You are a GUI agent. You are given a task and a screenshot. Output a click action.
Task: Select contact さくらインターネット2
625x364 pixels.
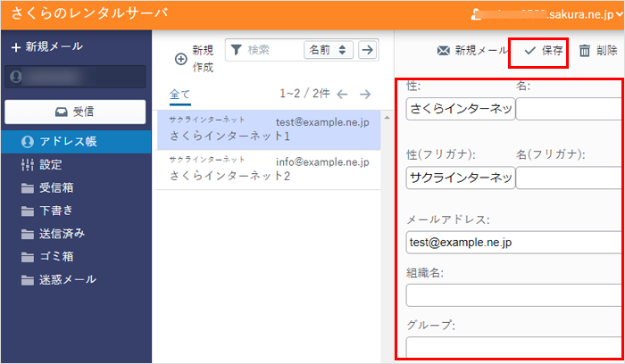pos(269,170)
